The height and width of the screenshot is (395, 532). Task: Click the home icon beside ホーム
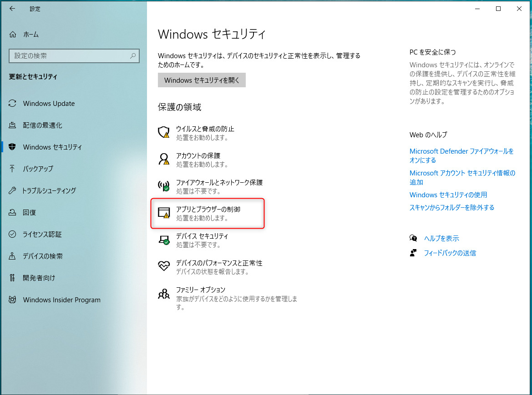(13, 34)
